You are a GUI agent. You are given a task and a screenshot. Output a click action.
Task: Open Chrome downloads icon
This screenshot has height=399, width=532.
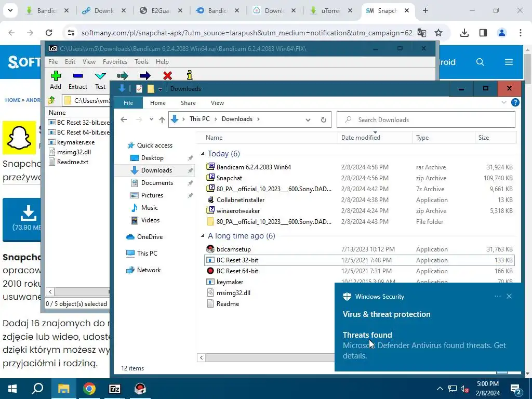464,33
